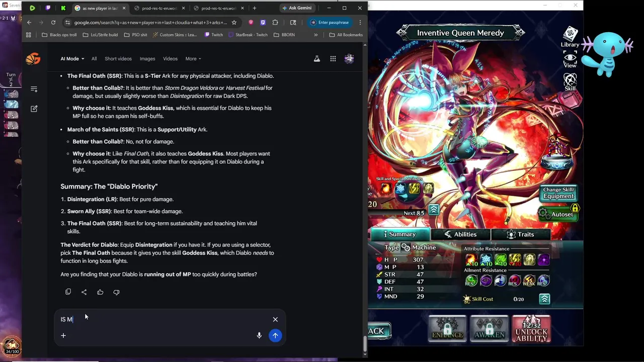Open the All Bookmarks folder
This screenshot has width=644, height=362.
(x=346, y=35)
